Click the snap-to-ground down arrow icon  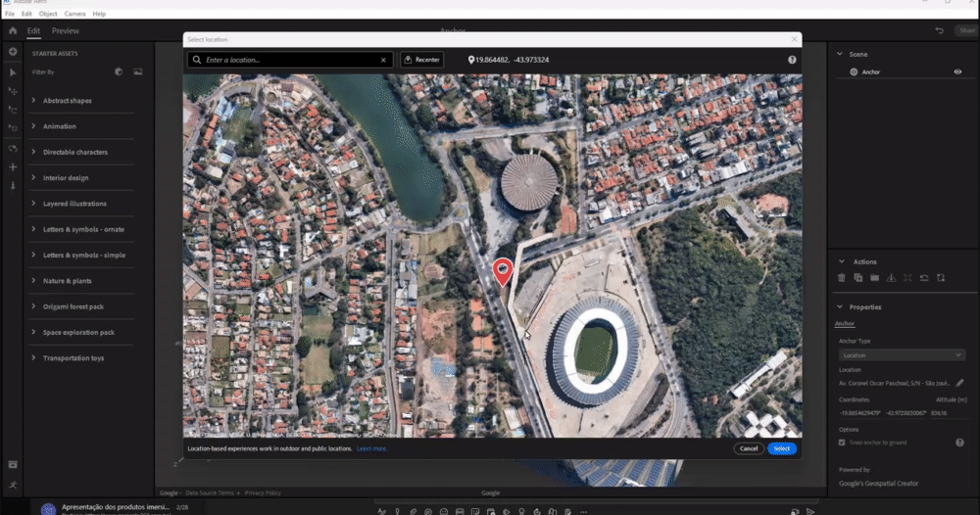tap(13, 185)
